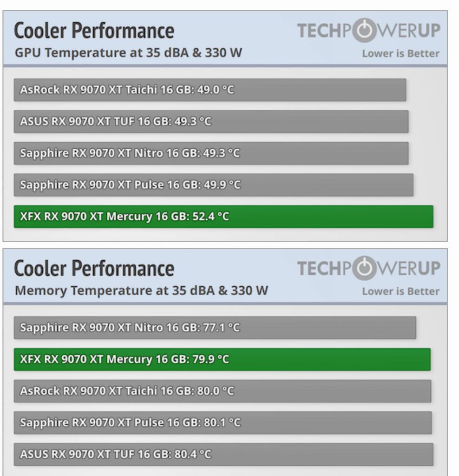Click Lower is Better in the GPU chart
Viewport: 459px width, 476px height.
pos(400,53)
